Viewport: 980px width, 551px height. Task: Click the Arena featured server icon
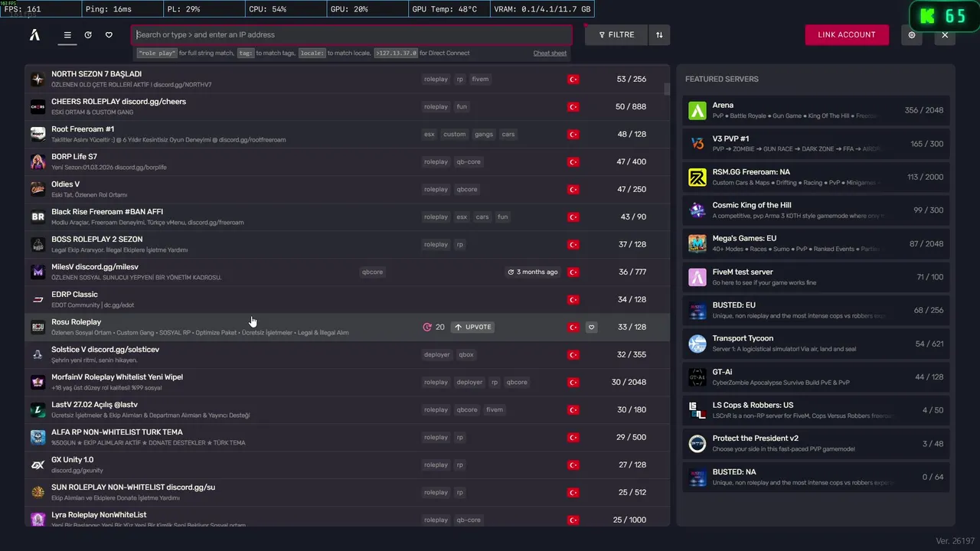(697, 110)
